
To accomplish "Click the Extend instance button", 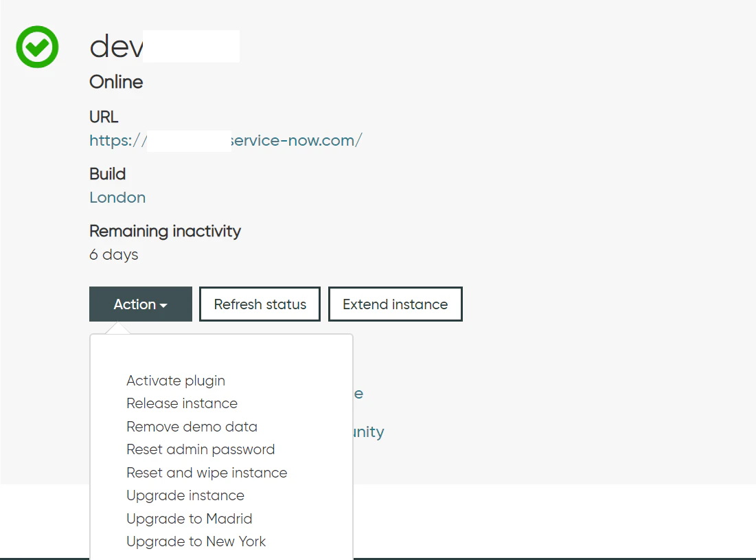I will coord(396,304).
